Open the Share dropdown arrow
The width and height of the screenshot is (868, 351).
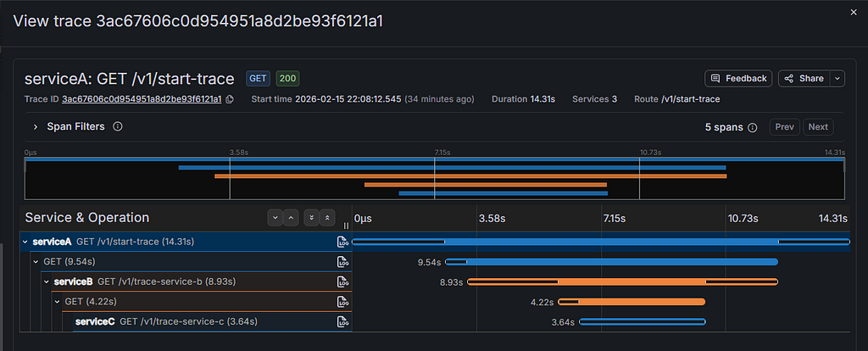point(837,79)
